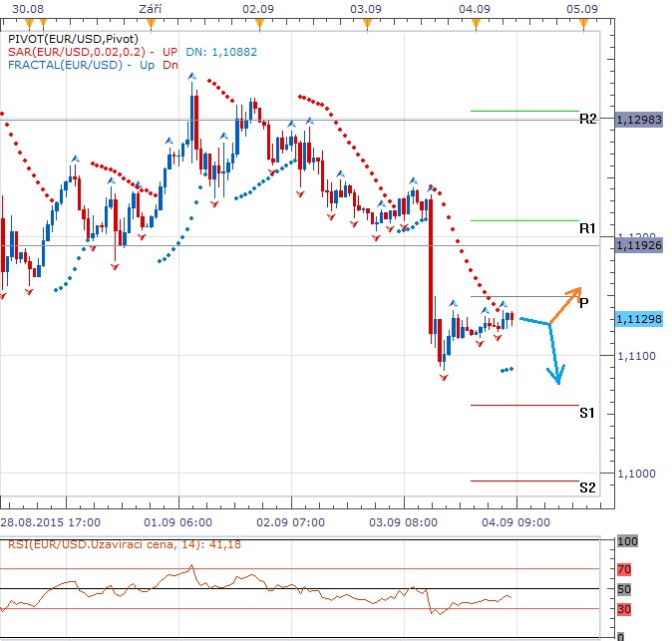This screenshot has height=641, width=672.
Task: Click the current price tag 1,11298
Action: [x=641, y=319]
